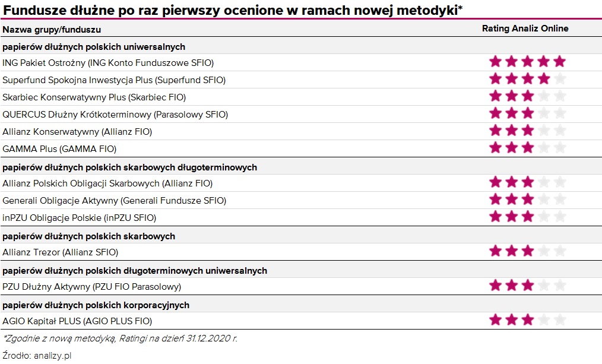
Task: Click 'AGIO Kapitał PLUS (AGIO PLUS FIO)' fund name
Action: [77, 321]
